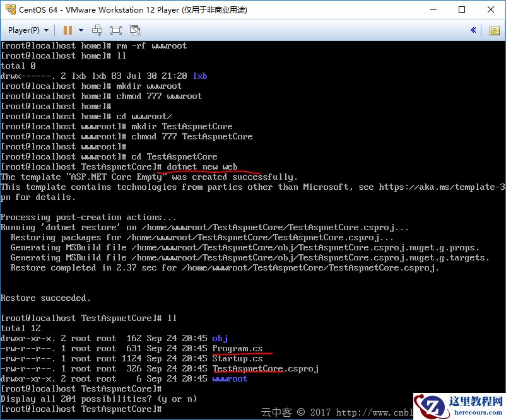This screenshot has width=506, height=420.
Task: Collapse the toolbar with the double chevron
Action: pos(473,30)
